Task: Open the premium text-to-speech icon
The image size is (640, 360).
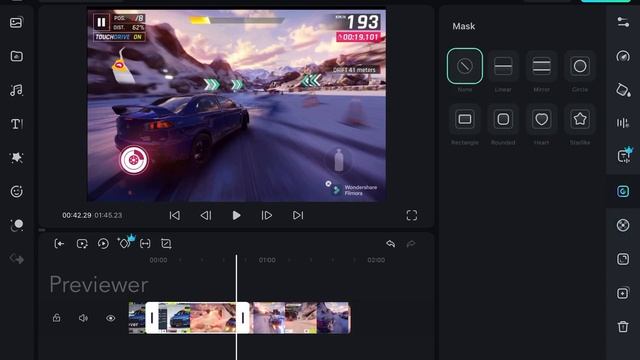Action: coord(624,156)
